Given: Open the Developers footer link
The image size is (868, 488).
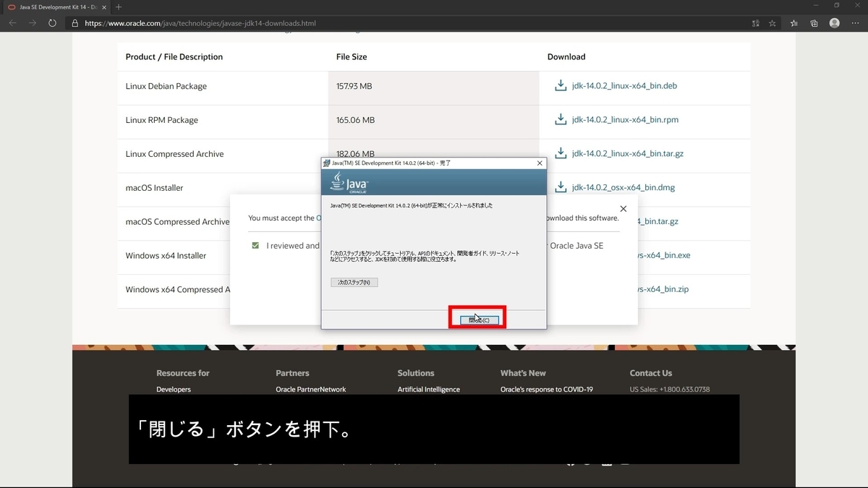Looking at the screenshot, I should (x=174, y=389).
